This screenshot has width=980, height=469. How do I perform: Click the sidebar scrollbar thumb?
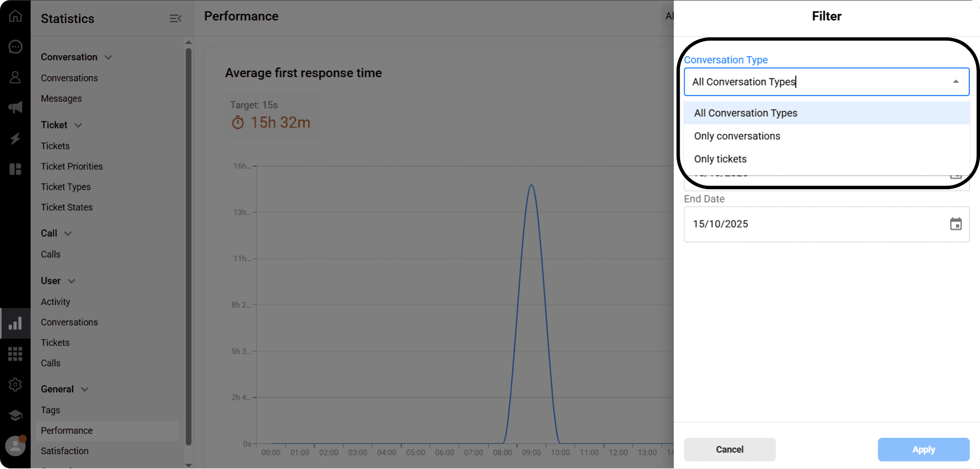[189, 247]
